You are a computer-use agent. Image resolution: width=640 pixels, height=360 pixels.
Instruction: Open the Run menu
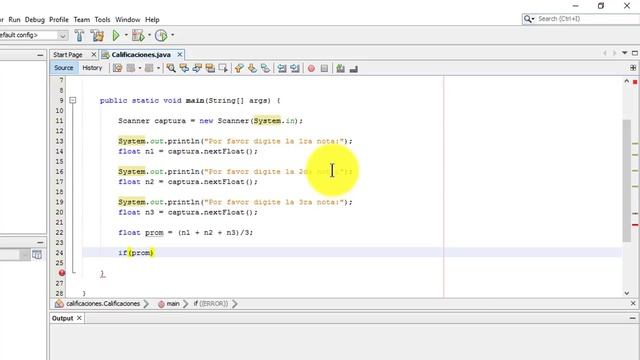click(x=14, y=20)
